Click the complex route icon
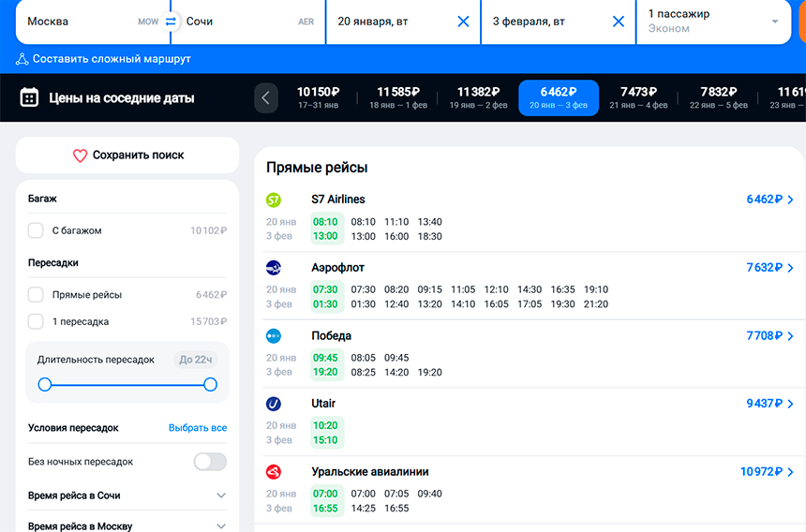 coord(22,59)
